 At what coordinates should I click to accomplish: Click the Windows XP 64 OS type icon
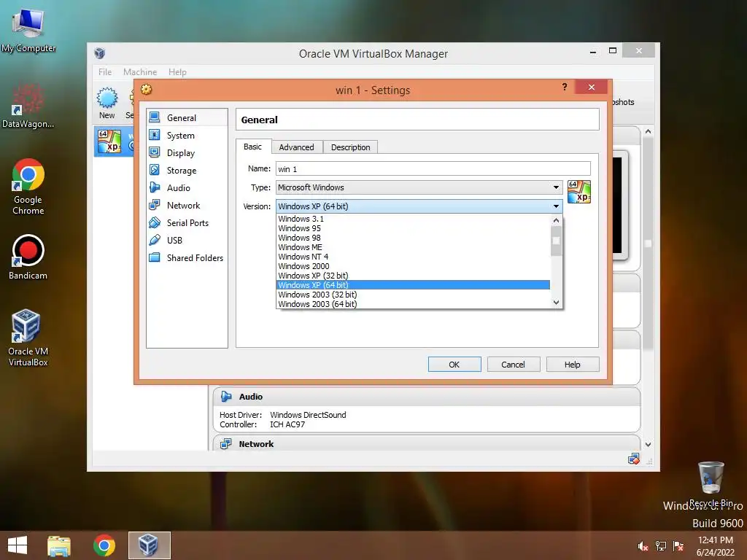coord(578,192)
